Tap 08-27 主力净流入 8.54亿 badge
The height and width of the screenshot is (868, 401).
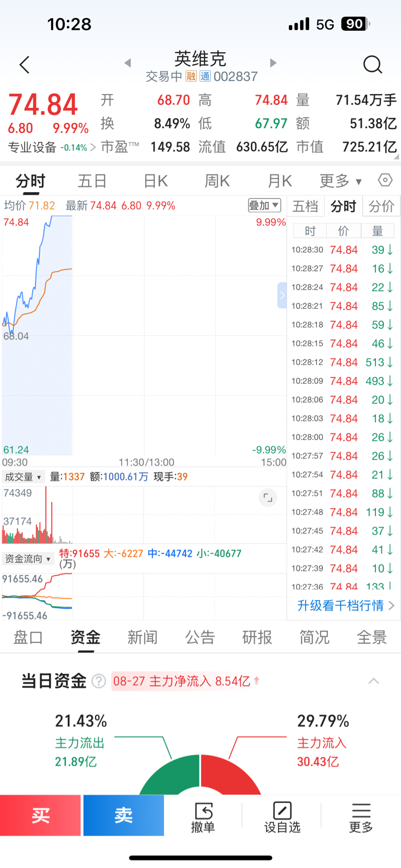[186, 681]
